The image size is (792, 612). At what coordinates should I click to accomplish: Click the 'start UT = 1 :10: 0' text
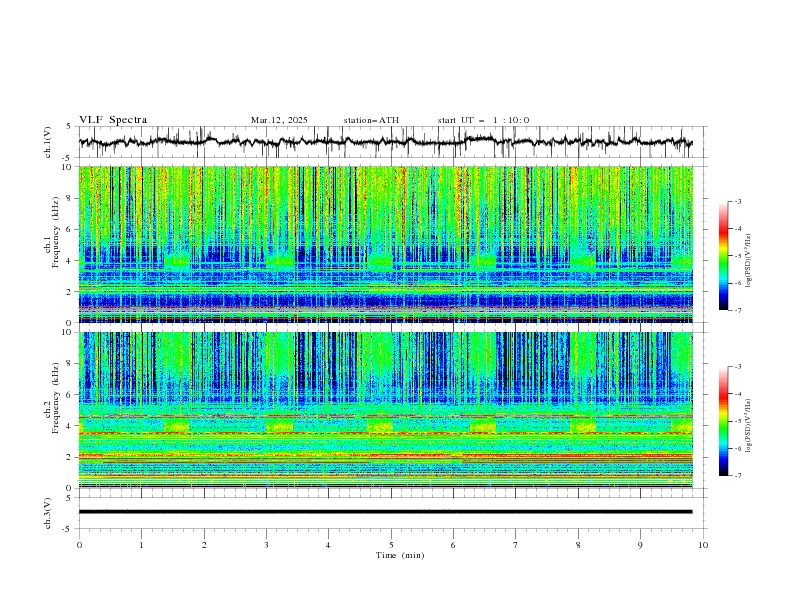click(x=483, y=120)
